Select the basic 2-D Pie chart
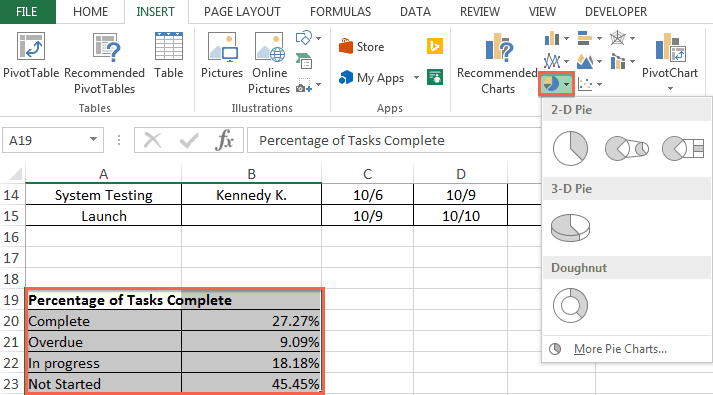713x395 pixels. pos(570,148)
